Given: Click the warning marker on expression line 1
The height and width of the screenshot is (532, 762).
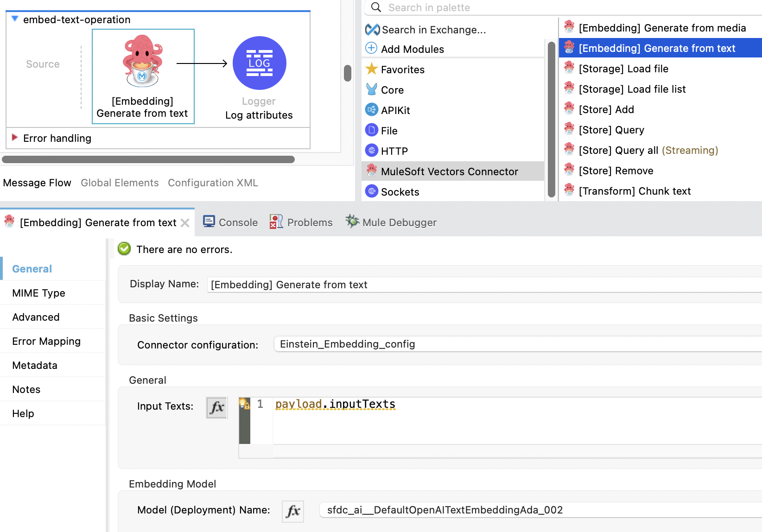Looking at the screenshot, I should click(244, 404).
